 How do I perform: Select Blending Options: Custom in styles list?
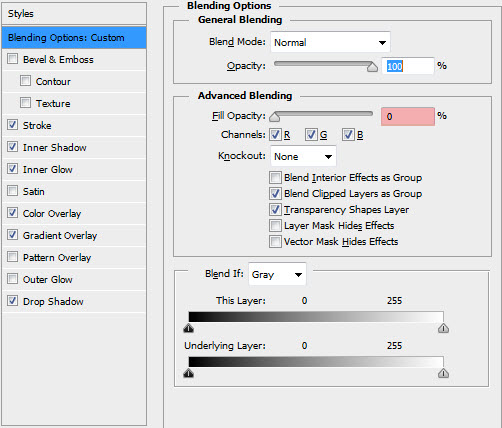click(74, 37)
